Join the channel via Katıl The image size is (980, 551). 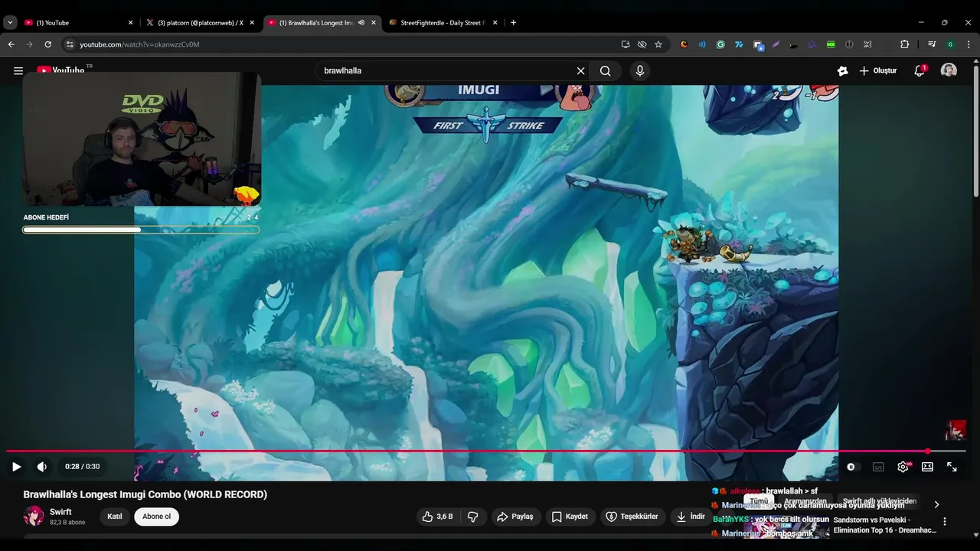tap(115, 517)
